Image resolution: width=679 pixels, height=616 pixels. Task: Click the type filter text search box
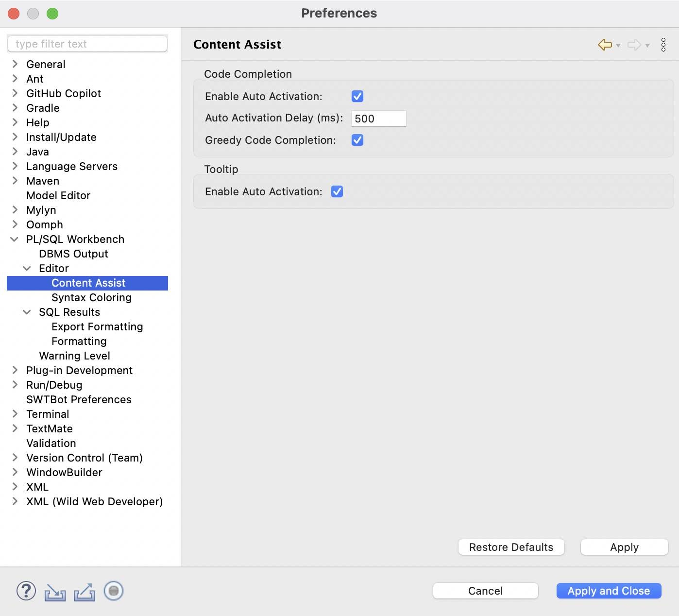(87, 44)
